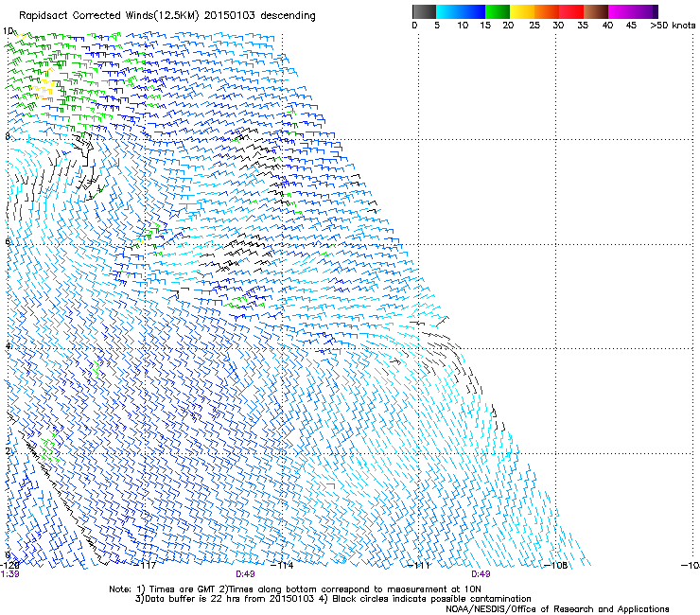This screenshot has height=615, width=700.
Task: Click the 'NOAA/NESDIS/Office of Research and Applications' credit
Action: (557, 608)
